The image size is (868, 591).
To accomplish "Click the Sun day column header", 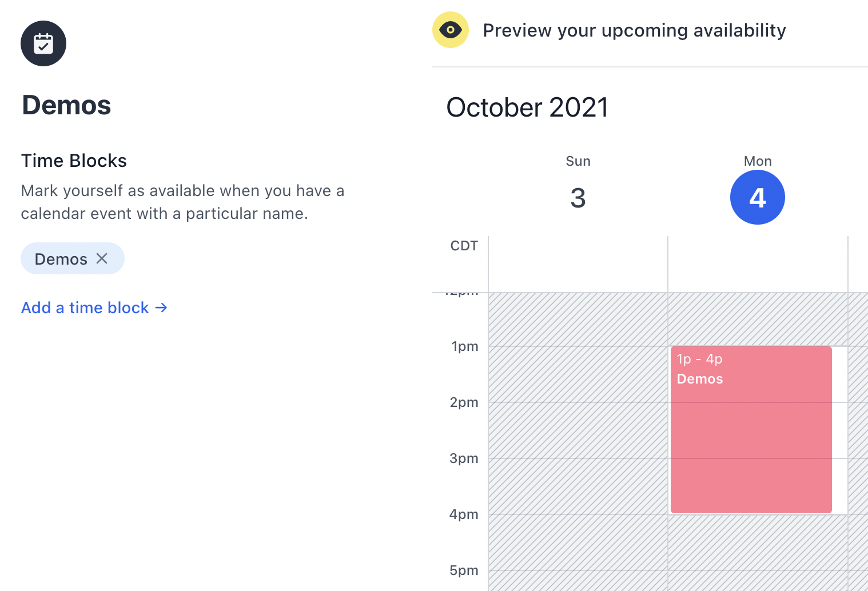I will click(578, 161).
